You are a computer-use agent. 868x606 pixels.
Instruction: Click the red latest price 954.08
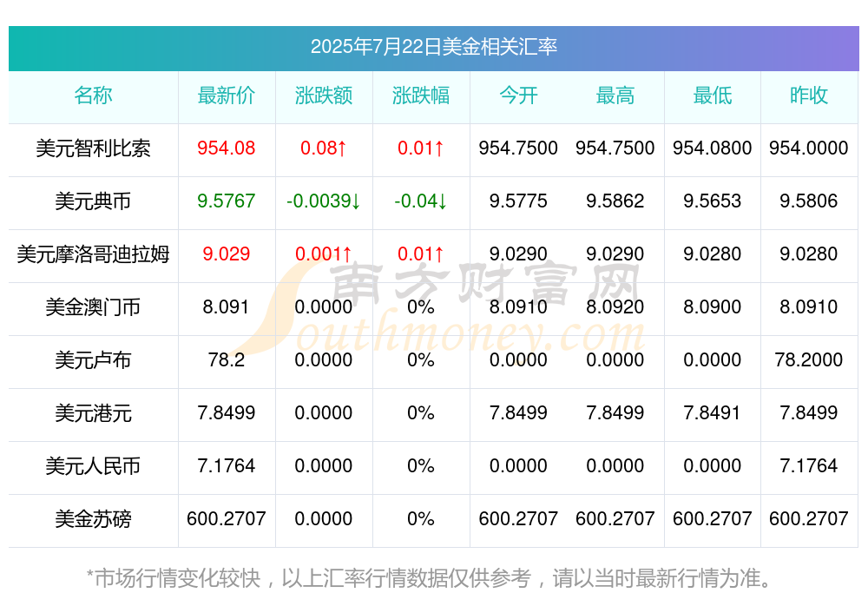227,148
